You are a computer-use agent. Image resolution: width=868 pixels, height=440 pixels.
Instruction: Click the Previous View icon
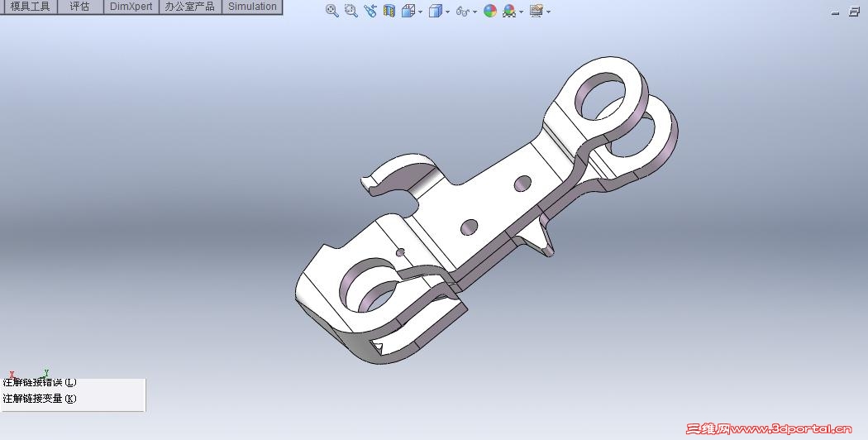(370, 11)
